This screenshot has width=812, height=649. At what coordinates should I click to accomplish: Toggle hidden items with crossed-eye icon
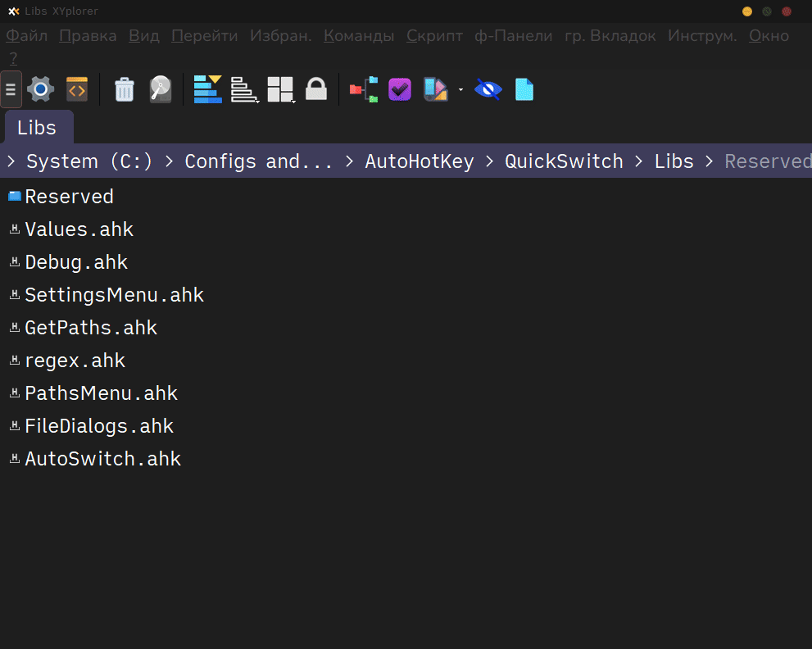click(x=488, y=89)
